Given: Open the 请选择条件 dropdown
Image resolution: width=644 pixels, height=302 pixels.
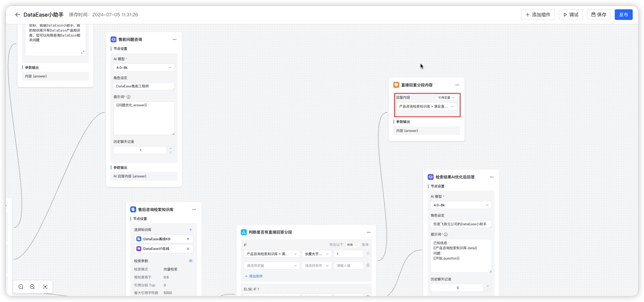Looking at the screenshot, I should pos(317,266).
